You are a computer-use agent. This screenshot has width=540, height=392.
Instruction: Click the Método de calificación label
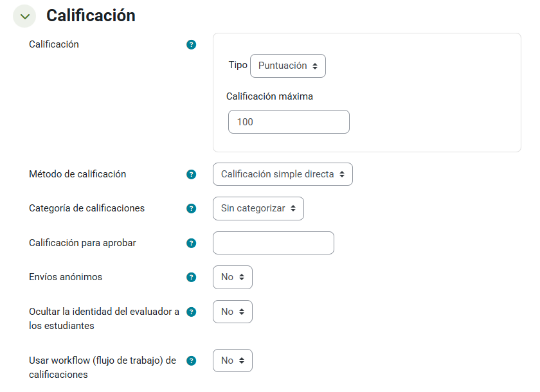coord(78,174)
